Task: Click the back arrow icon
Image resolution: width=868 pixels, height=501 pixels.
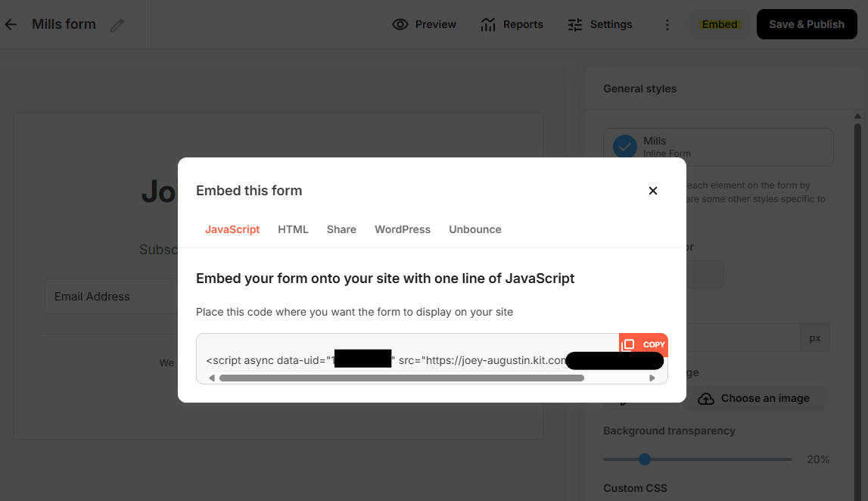Action: coord(11,24)
